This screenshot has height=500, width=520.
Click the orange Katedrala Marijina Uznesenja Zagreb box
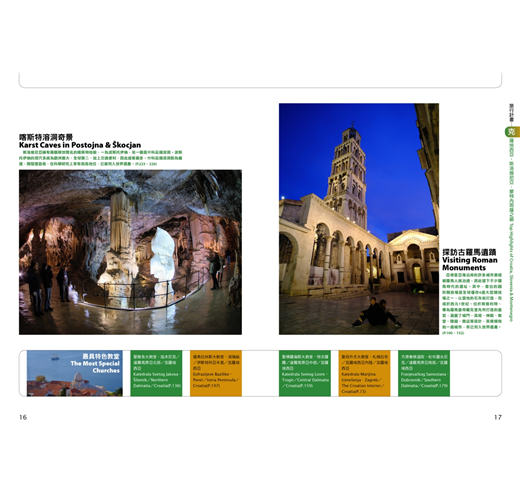(364, 373)
